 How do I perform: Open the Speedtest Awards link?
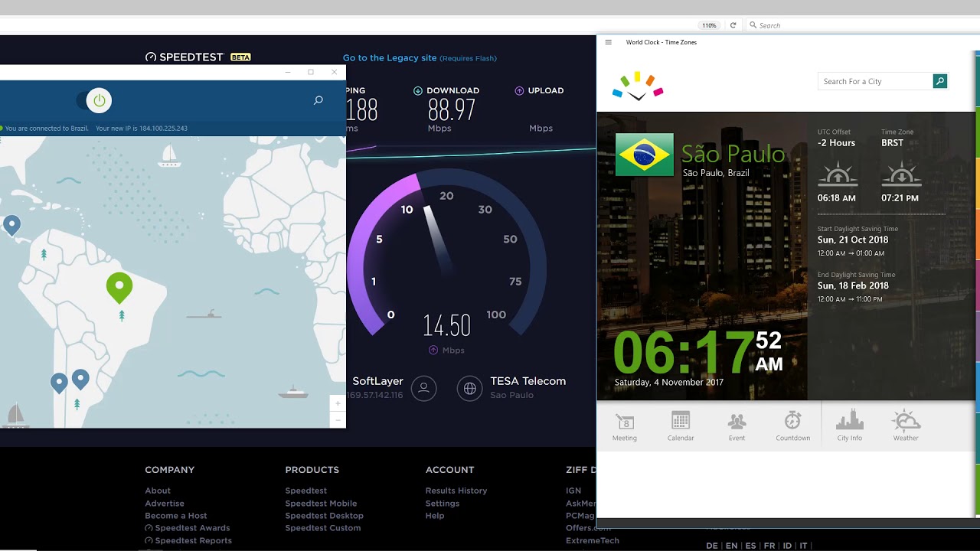point(188,528)
